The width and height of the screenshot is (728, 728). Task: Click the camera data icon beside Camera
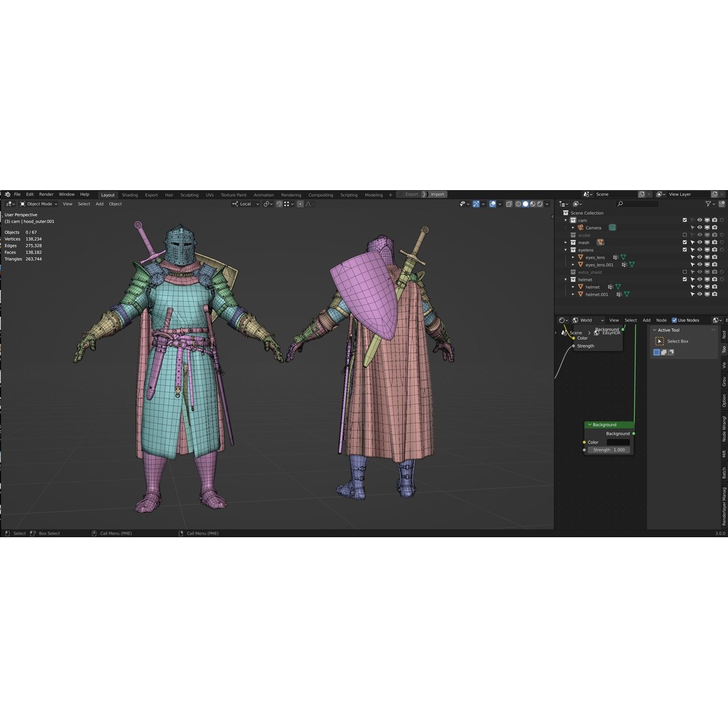pyautogui.click(x=612, y=228)
